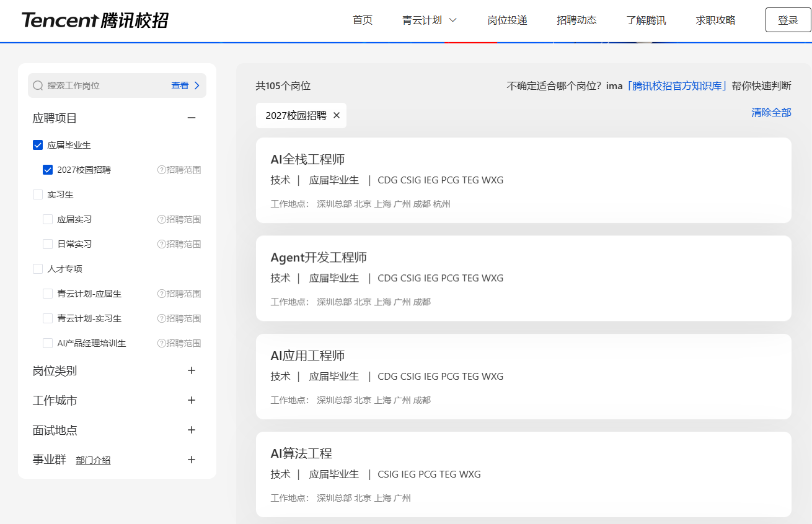Open 招聘范围 help for 2027校园招聘
This screenshot has width=812, height=524.
(179, 170)
